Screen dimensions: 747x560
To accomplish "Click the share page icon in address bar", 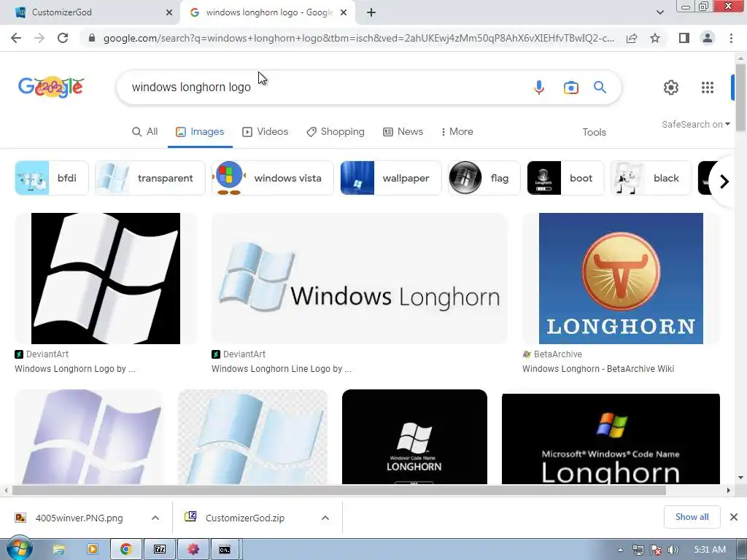I will point(632,38).
